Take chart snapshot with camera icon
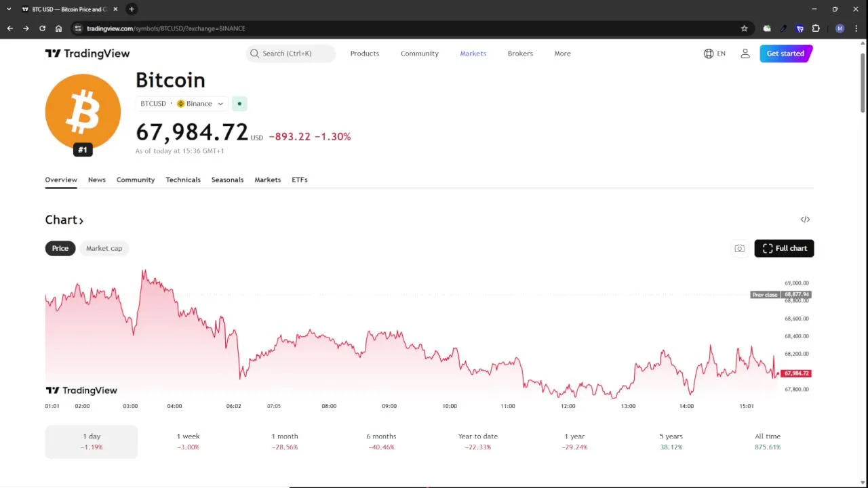 click(x=739, y=249)
